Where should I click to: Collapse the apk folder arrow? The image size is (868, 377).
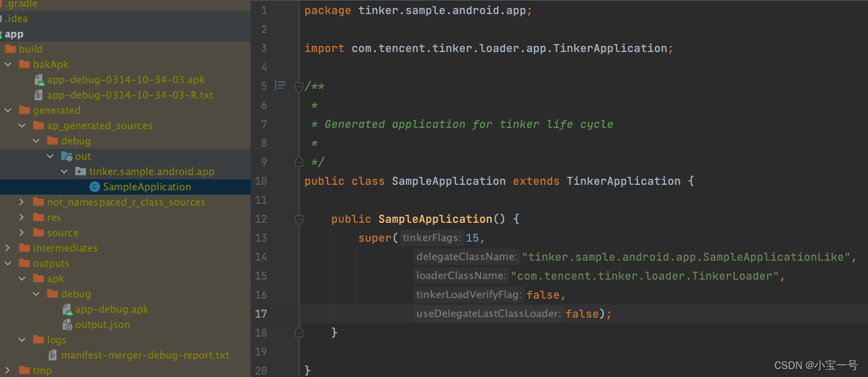pos(22,278)
